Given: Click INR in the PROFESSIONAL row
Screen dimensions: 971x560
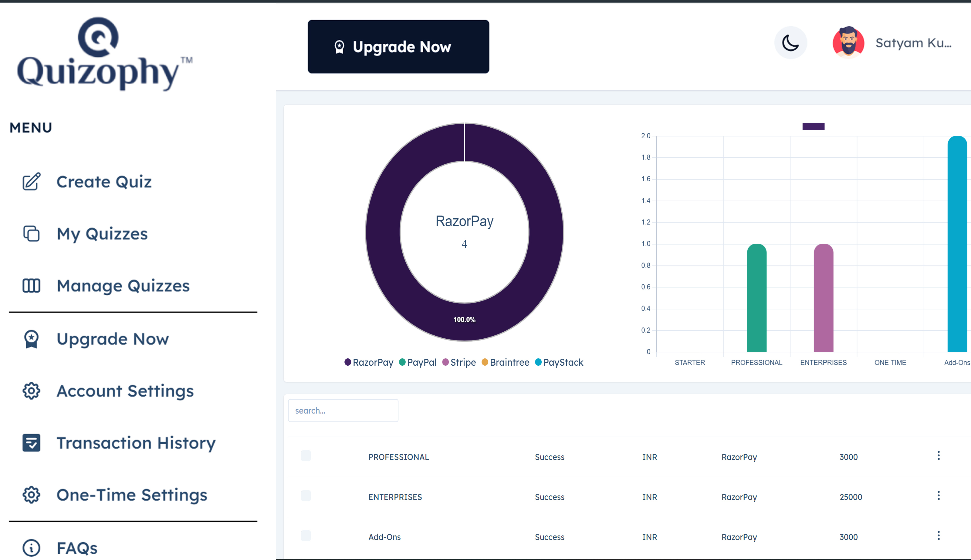Looking at the screenshot, I should 649,457.
